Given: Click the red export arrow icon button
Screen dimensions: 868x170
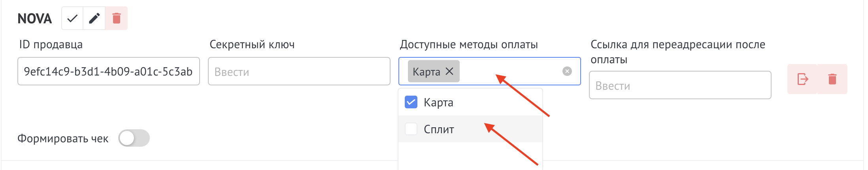Looking at the screenshot, I should pyautogui.click(x=802, y=79).
